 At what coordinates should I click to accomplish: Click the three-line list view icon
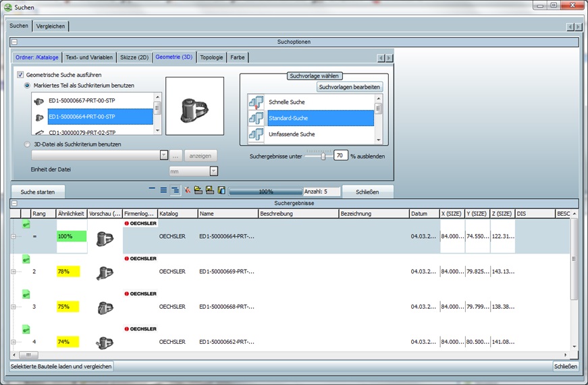(x=163, y=191)
